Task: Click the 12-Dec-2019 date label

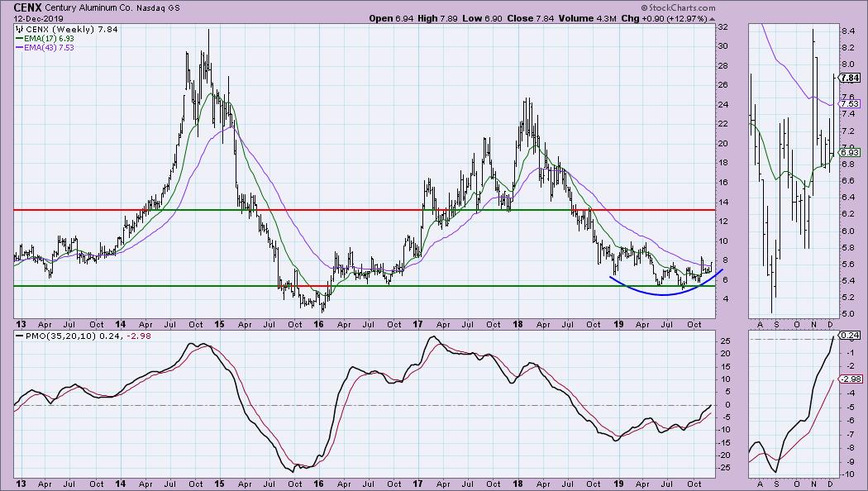Action: 38,18
